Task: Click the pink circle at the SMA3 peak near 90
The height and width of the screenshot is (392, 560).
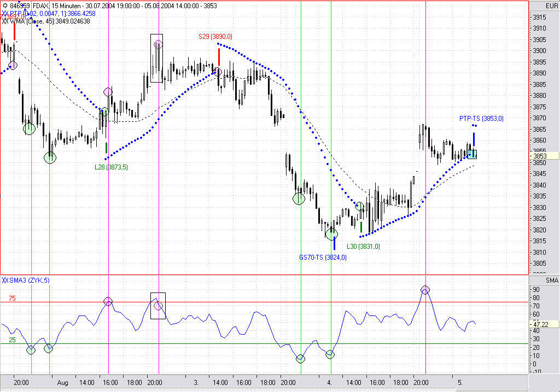Action: 425,290
